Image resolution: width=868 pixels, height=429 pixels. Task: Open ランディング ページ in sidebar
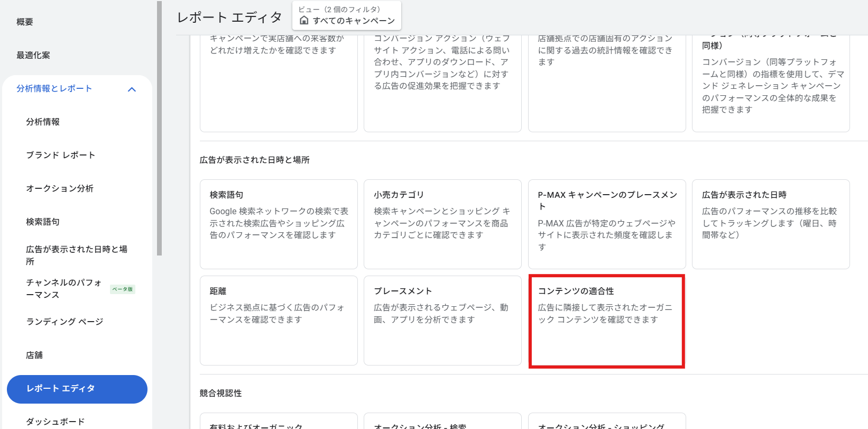64,322
